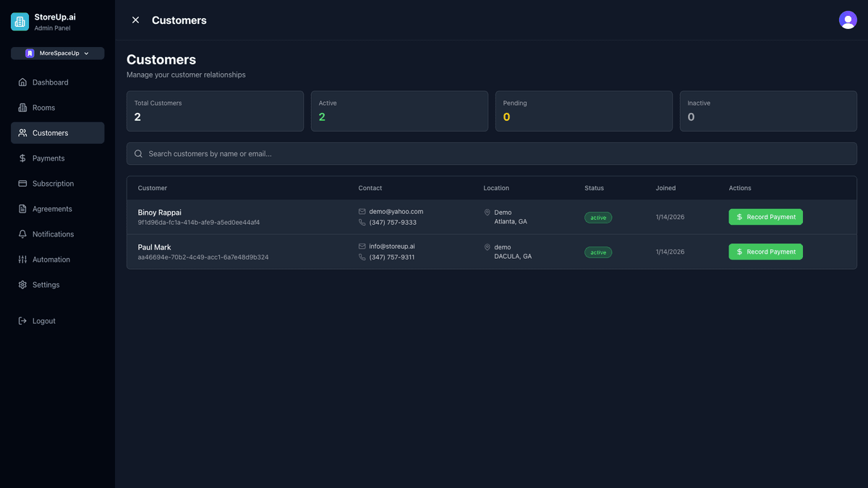The width and height of the screenshot is (868, 488).
Task: Toggle Binoy Rappai's active status badge
Action: [598, 217]
